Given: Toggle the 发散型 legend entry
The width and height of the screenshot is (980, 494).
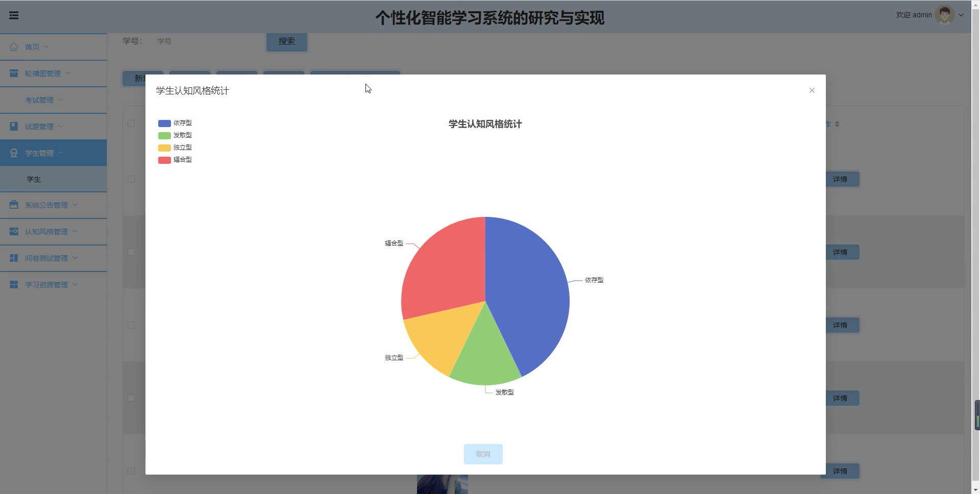Looking at the screenshot, I should [175, 135].
